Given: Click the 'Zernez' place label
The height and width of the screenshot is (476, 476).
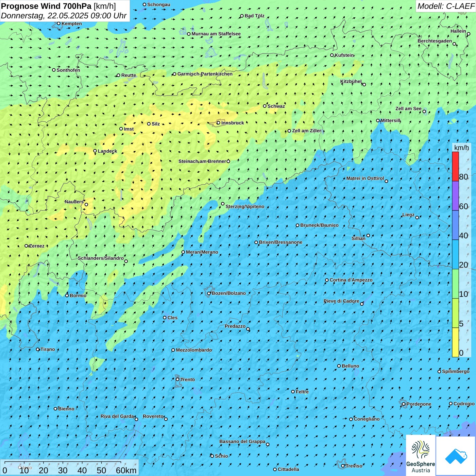Looking at the screenshot, I should coord(37,246).
